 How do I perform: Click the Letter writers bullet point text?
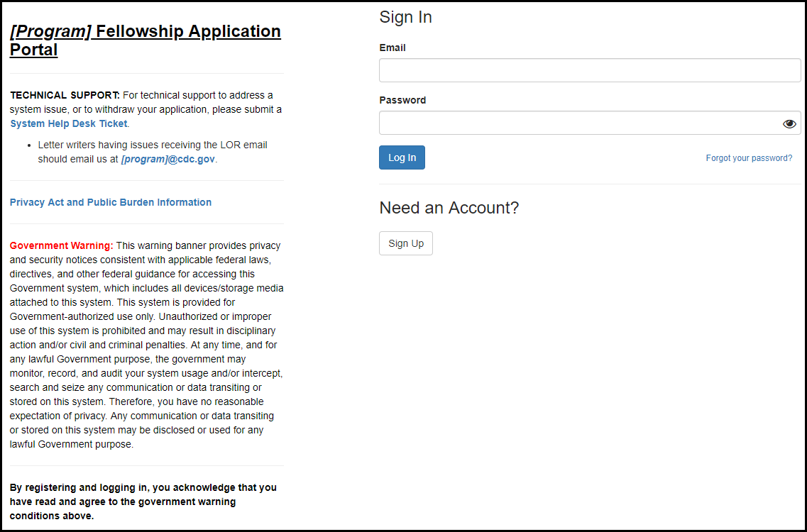pos(152,145)
